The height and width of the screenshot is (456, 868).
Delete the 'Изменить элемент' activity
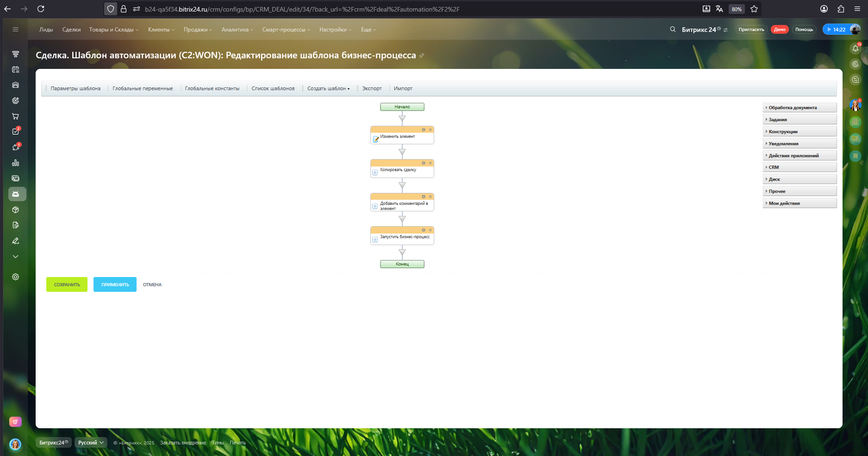pyautogui.click(x=430, y=130)
